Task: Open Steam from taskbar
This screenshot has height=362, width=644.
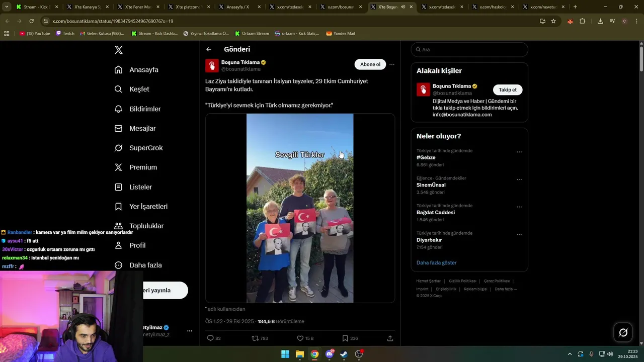Action: point(344,354)
